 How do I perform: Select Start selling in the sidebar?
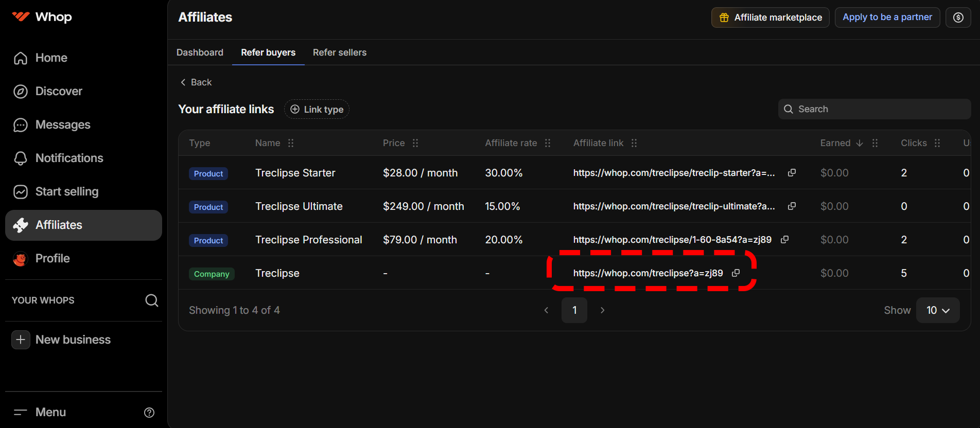[83, 191]
